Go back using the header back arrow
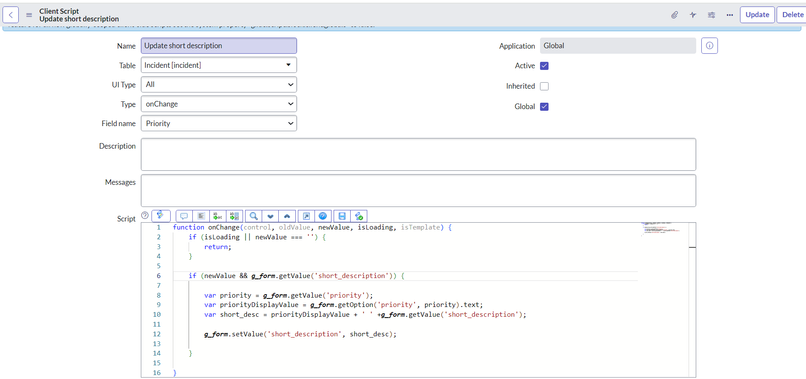 coord(11,14)
